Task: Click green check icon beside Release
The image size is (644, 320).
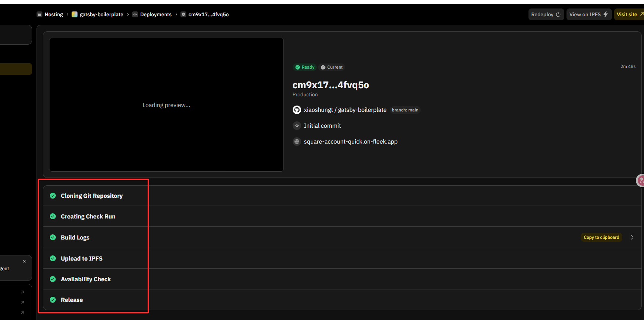Action: pos(53,300)
